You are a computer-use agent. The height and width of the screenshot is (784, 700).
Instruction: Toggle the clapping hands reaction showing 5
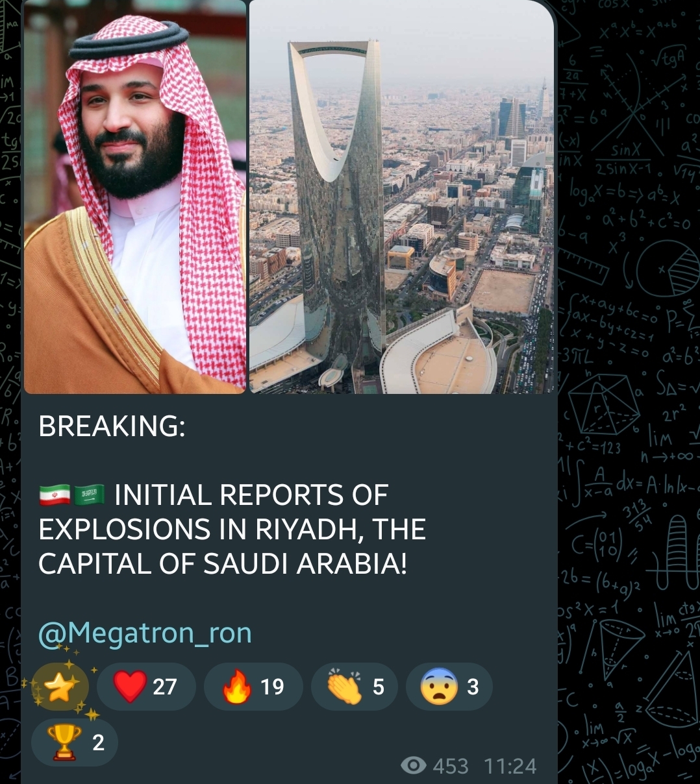pyautogui.click(x=355, y=687)
